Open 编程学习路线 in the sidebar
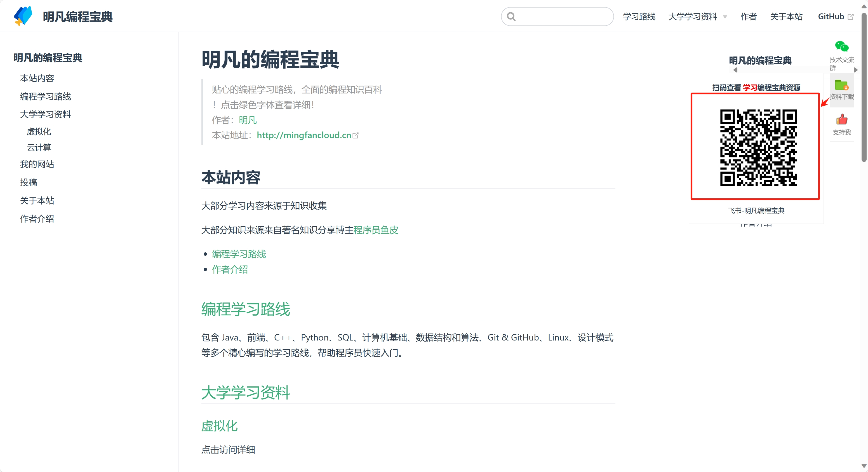Viewport: 868px width, 472px height. point(46,97)
